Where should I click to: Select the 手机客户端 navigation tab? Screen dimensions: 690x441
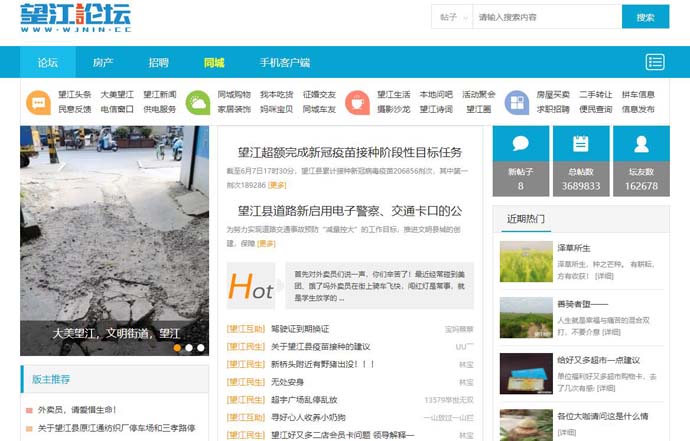(285, 62)
